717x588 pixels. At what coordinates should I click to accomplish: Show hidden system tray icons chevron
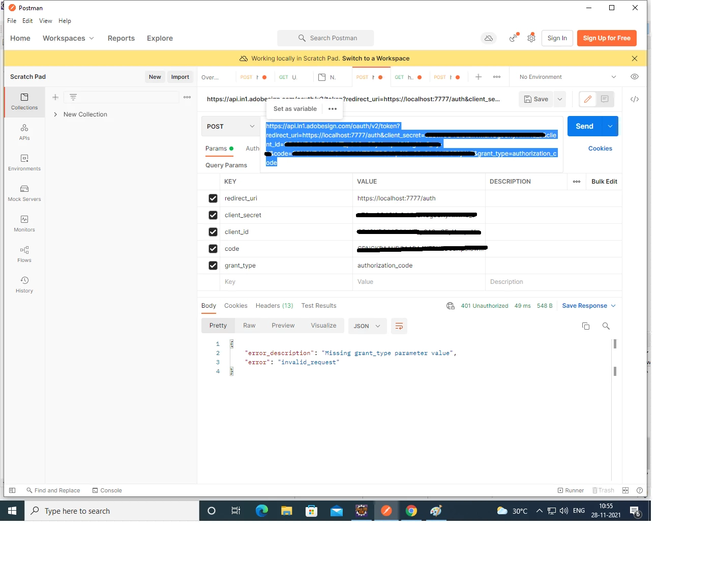539,511
